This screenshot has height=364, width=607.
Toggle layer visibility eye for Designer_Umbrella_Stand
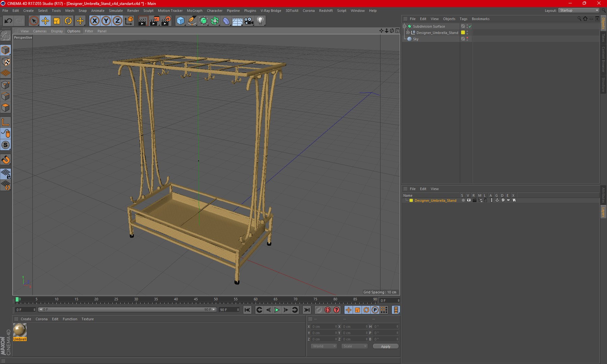pyautogui.click(x=469, y=200)
